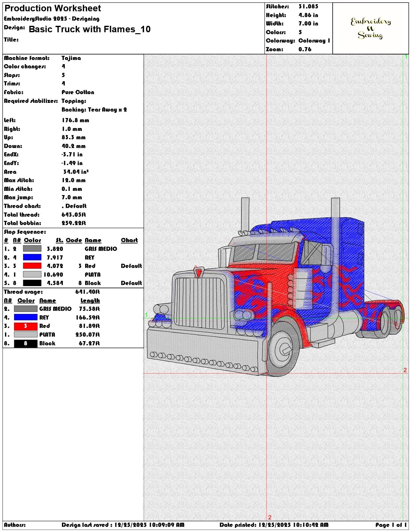411x532 pixels.
Task: Click the light gray PLATA swatch in Stop Sequence
Action: [x=32, y=274]
